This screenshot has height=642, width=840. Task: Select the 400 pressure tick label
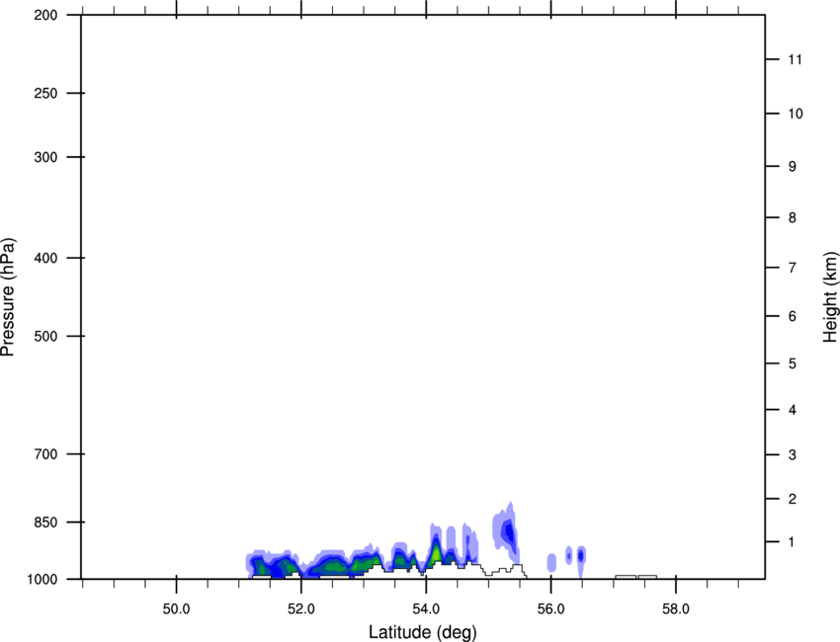tap(45, 258)
